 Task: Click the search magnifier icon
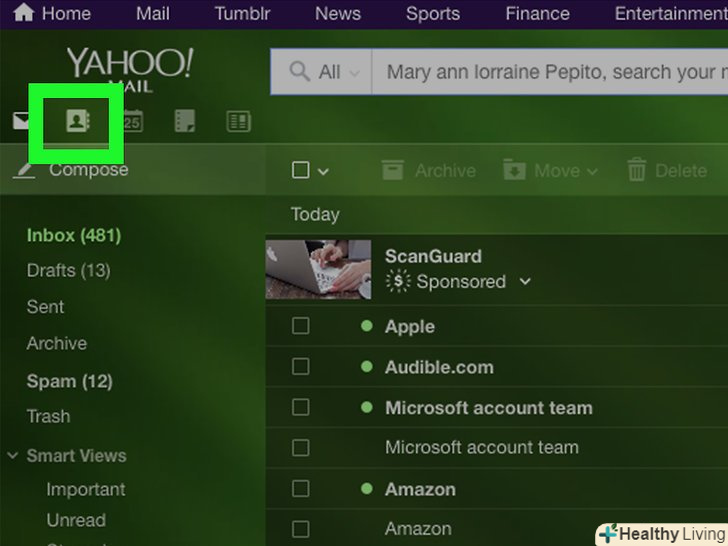pos(299,72)
